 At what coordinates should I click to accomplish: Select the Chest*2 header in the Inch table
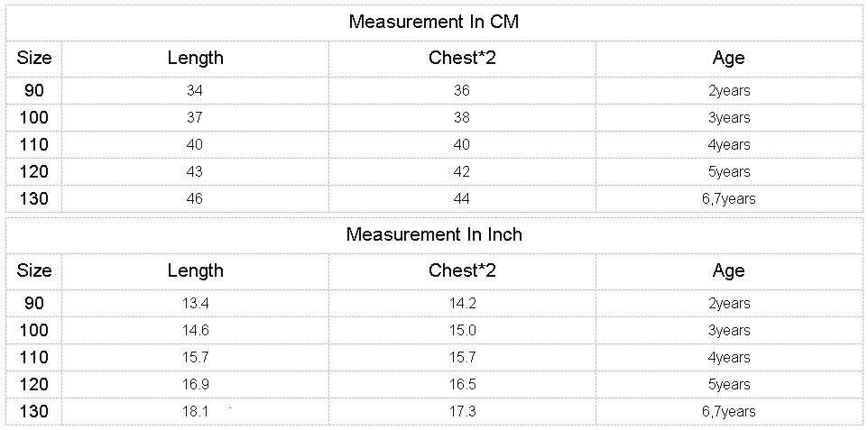pyautogui.click(x=462, y=270)
